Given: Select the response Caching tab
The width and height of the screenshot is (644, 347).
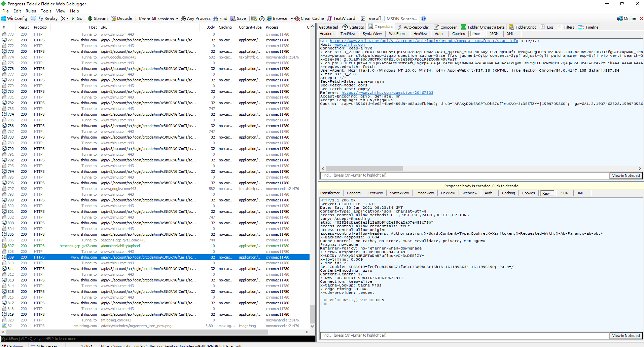Looking at the screenshot, I should (508, 193).
